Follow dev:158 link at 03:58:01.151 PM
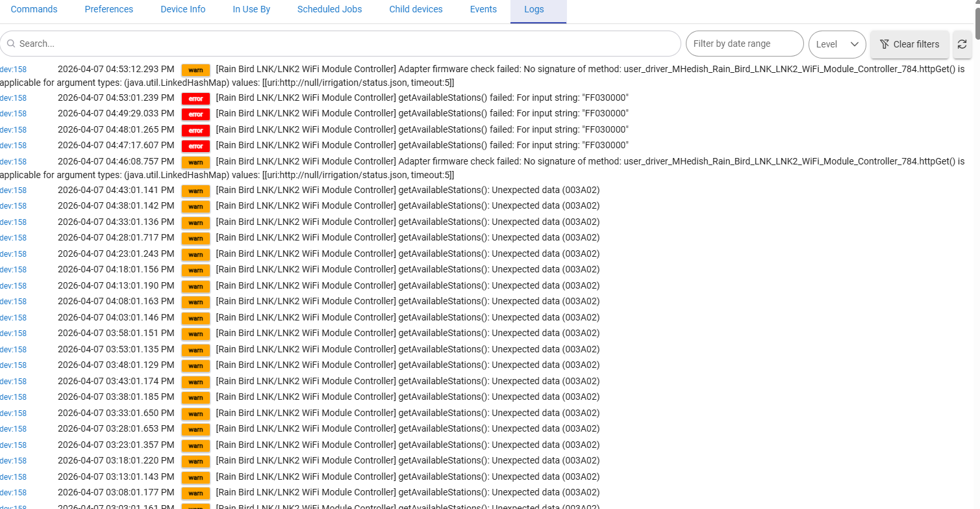The height and width of the screenshot is (509, 980). (14, 333)
